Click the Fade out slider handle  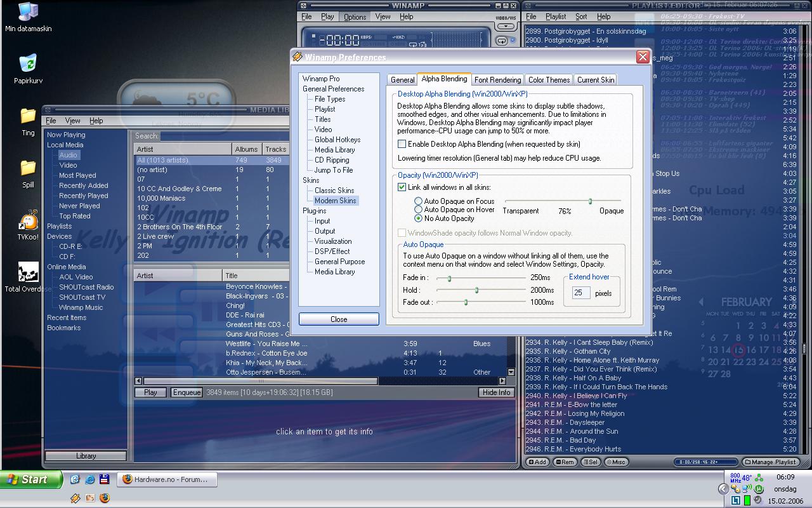[466, 302]
